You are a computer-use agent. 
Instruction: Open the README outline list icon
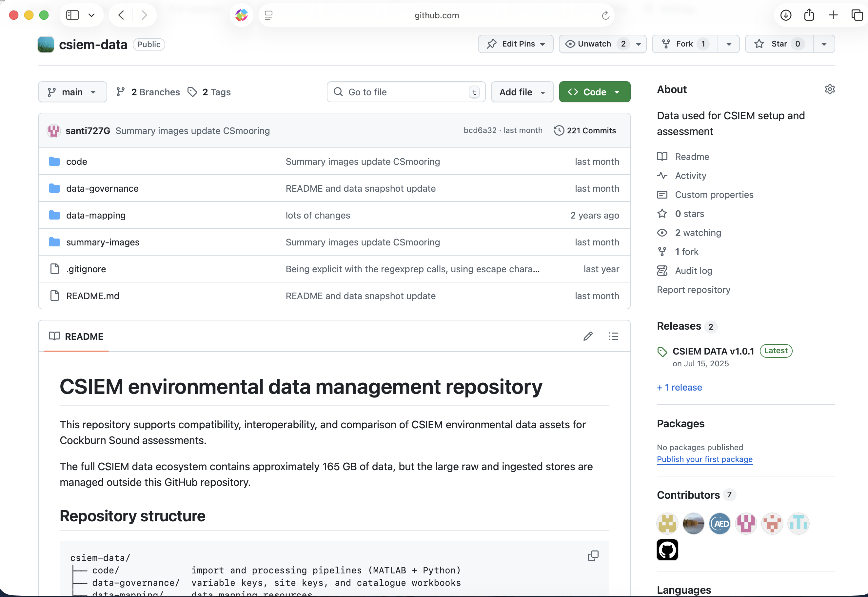coord(613,336)
